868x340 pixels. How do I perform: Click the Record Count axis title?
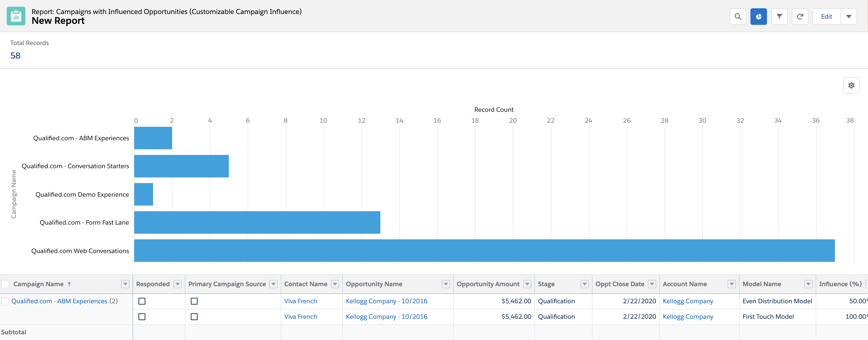pyautogui.click(x=494, y=110)
